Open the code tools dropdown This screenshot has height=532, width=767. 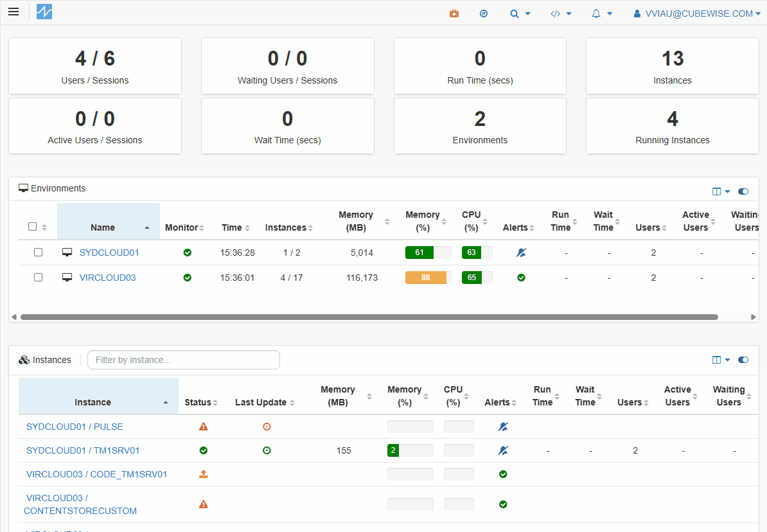pos(561,13)
